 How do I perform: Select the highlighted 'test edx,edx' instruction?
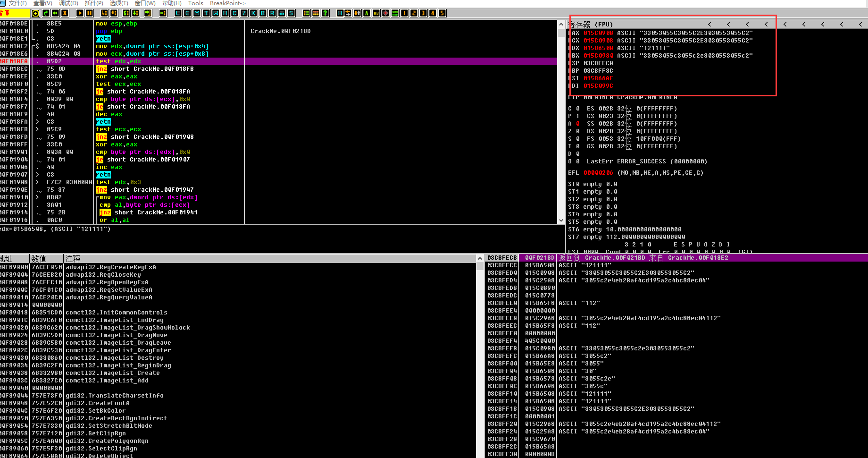click(278, 61)
